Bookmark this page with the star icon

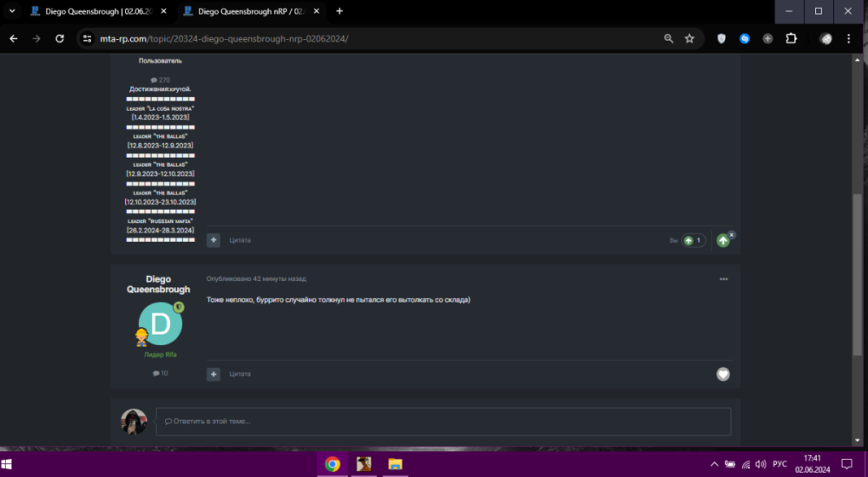coord(689,38)
